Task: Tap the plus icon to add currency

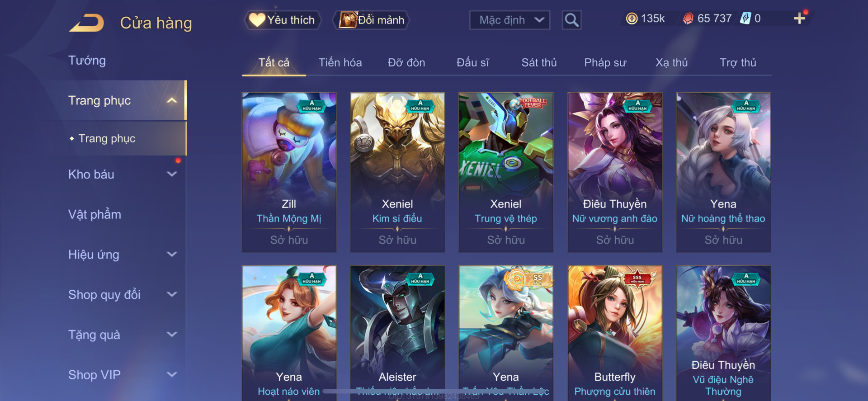Action: [799, 18]
